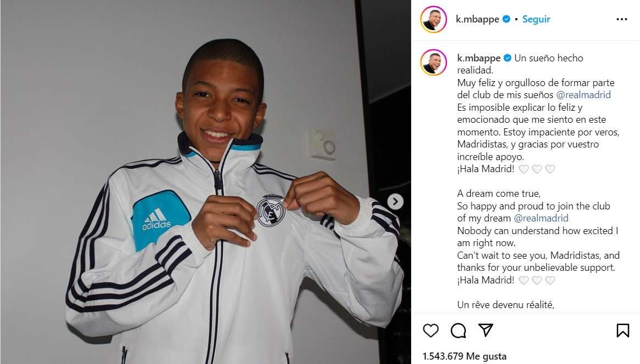
Task: Click k.mbappe username in the caption
Action: pos(479,58)
